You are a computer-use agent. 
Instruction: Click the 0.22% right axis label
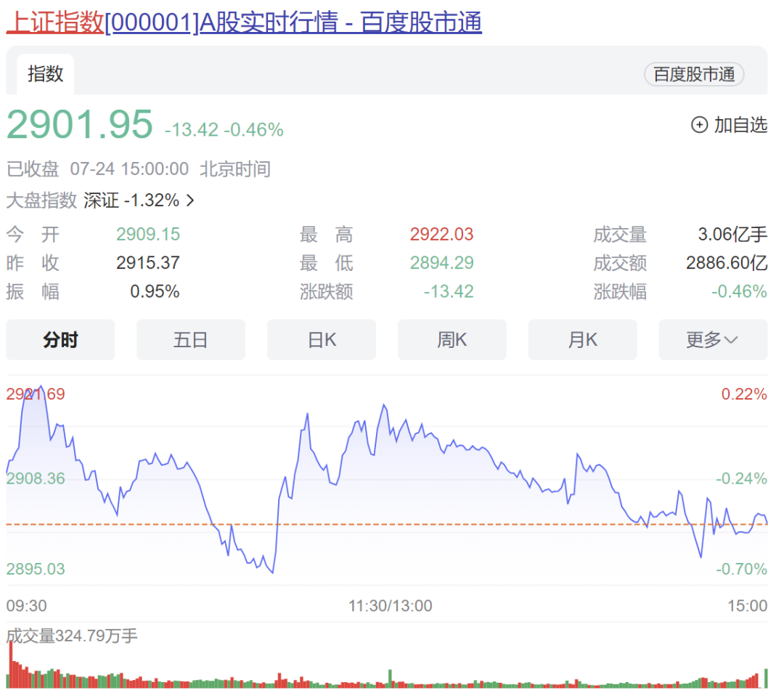[745, 394]
